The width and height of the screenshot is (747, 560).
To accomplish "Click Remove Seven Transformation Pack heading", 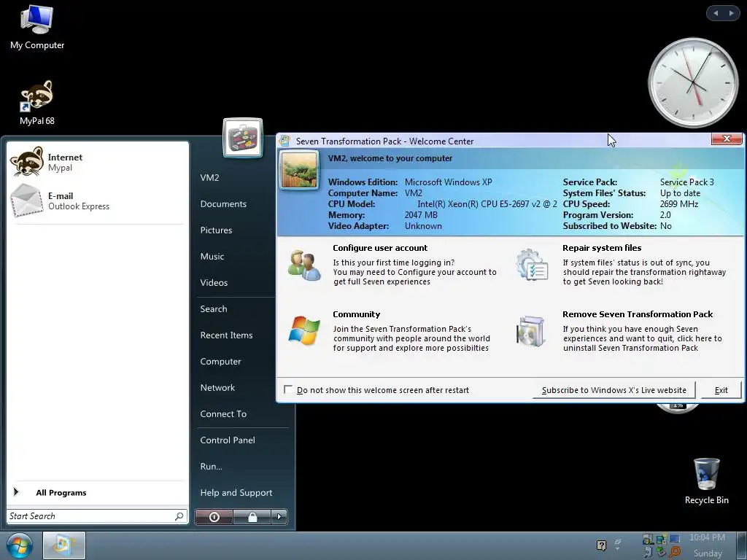I will click(638, 314).
